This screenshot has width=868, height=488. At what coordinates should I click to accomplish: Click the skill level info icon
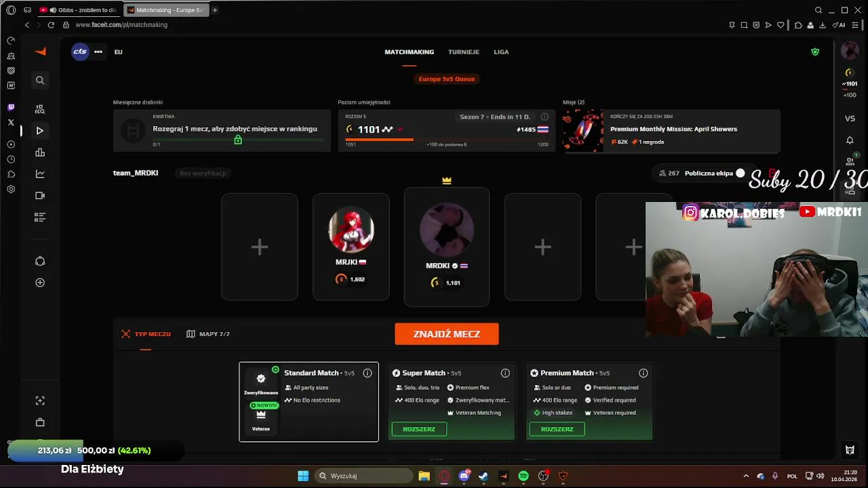coord(545,117)
